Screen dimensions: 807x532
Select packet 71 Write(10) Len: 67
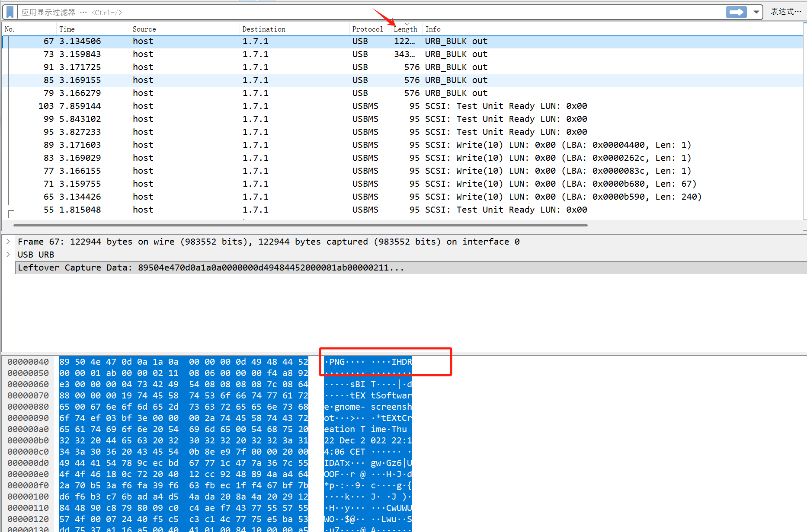(x=402, y=184)
